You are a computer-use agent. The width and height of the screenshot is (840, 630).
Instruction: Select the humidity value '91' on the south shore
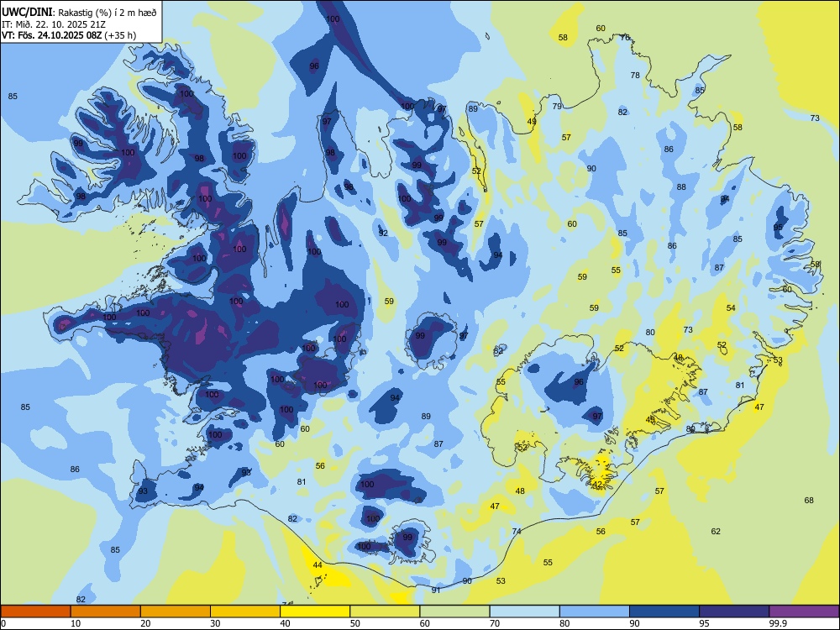[436, 590]
